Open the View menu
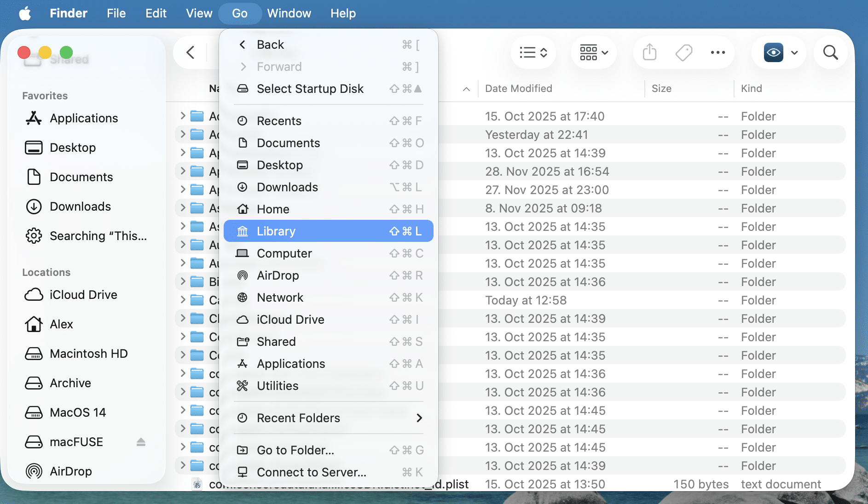 coord(199,13)
